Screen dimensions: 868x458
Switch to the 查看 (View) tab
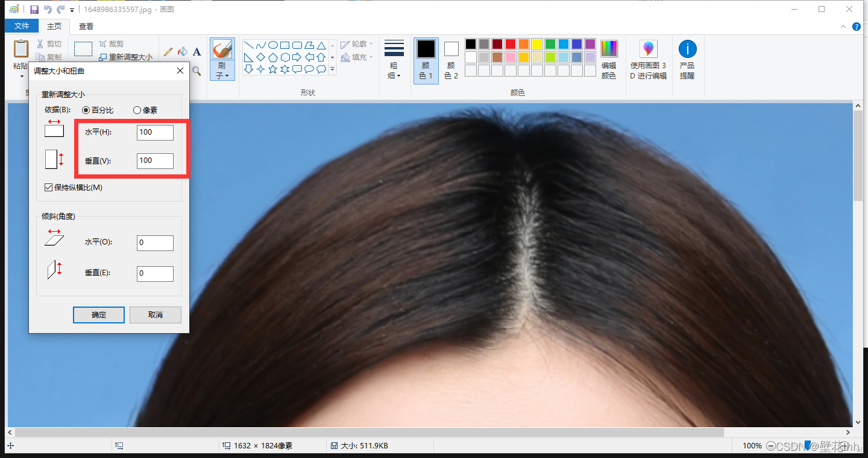point(86,27)
